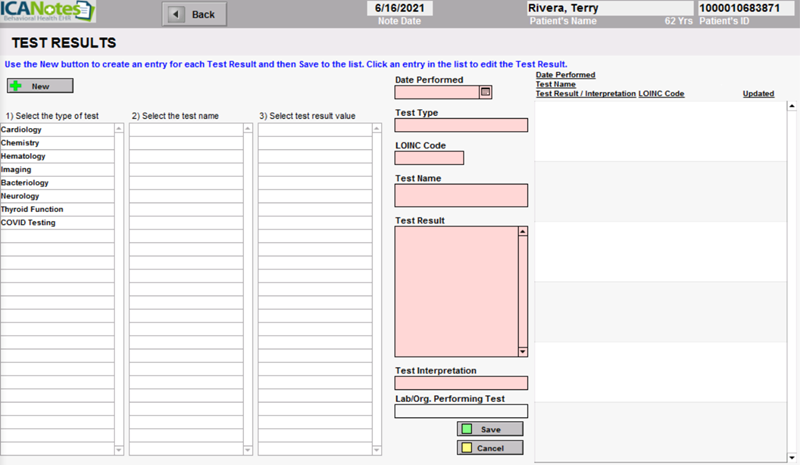This screenshot has width=800, height=465.
Task: Cancel the test result entry
Action: 489,447
